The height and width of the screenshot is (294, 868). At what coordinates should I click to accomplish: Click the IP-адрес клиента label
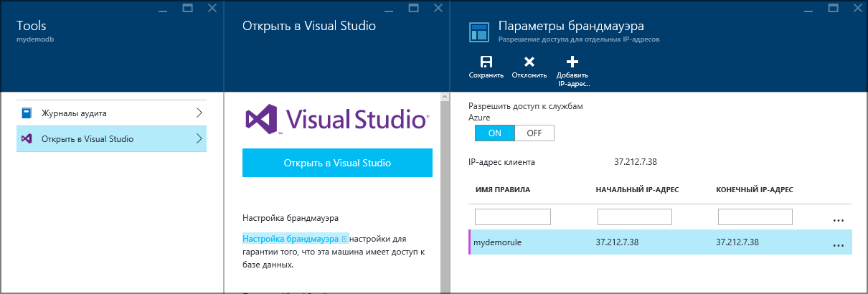point(501,162)
